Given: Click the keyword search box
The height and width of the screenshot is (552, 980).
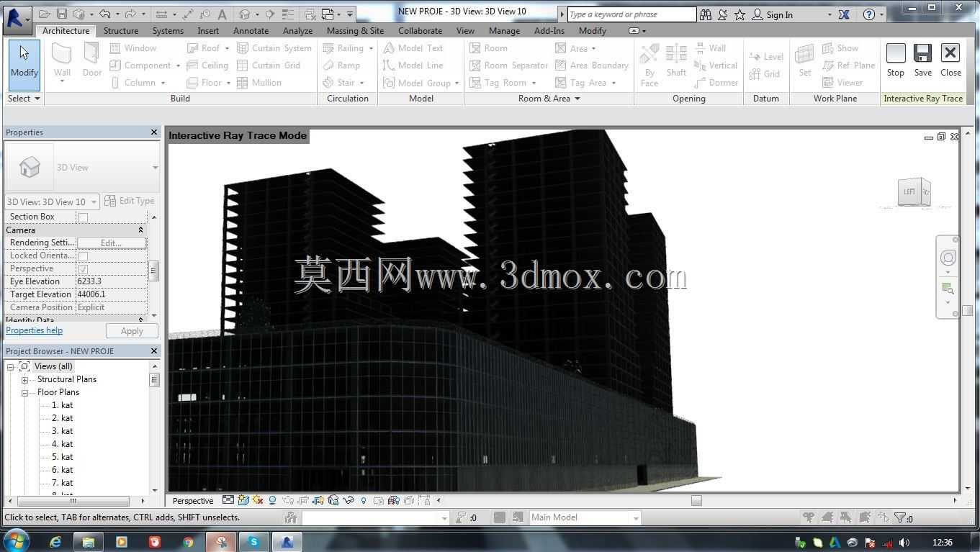Looking at the screenshot, I should point(631,14).
